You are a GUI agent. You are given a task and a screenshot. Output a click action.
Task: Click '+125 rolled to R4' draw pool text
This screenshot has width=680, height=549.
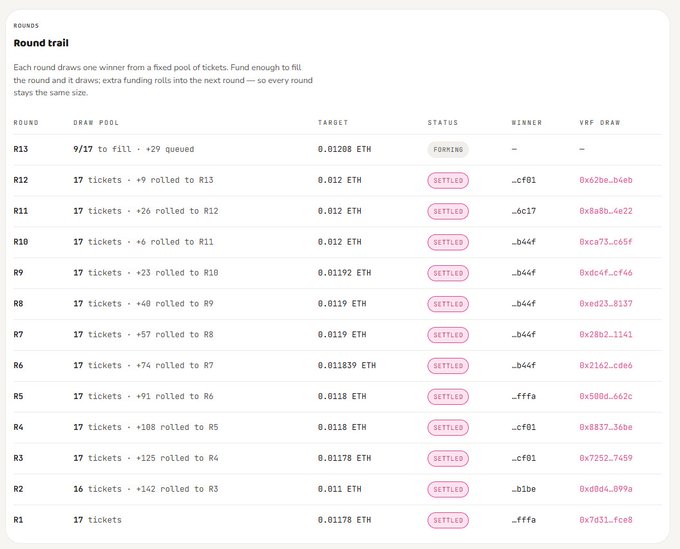(x=177, y=458)
